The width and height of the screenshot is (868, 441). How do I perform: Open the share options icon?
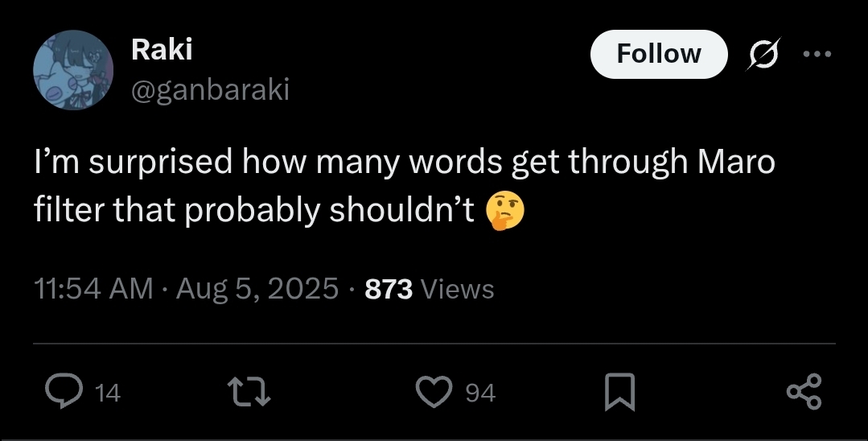(x=804, y=392)
